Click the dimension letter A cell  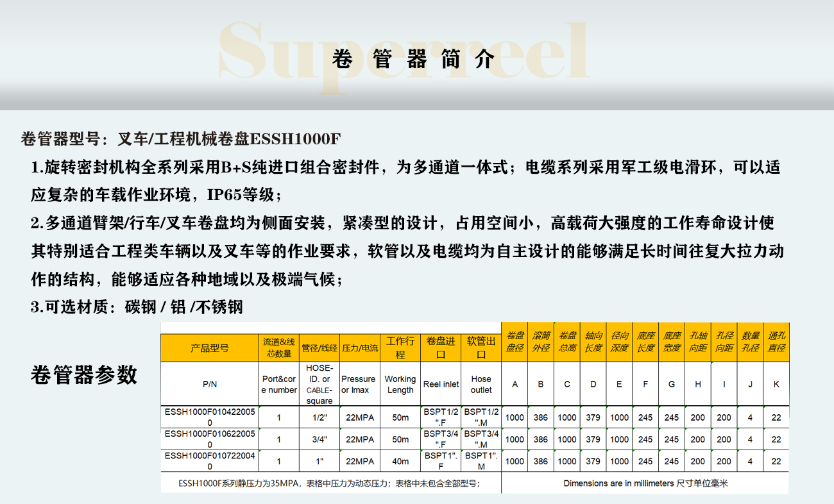click(515, 384)
